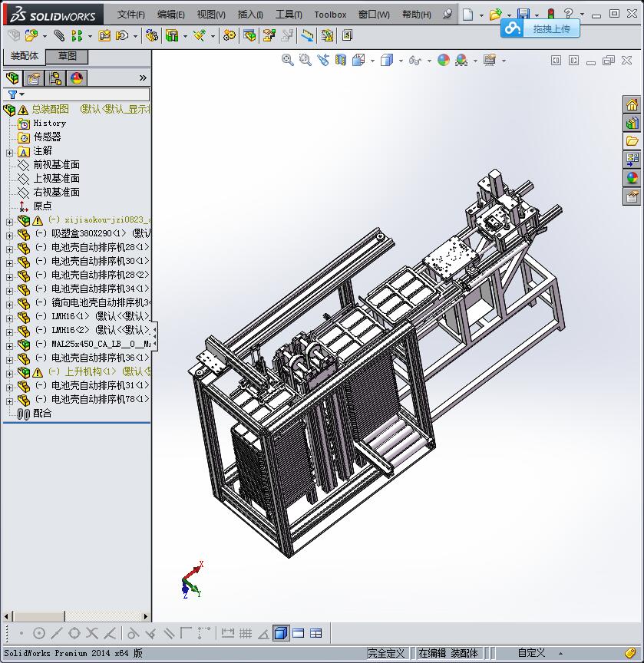This screenshot has width=644, height=663.
Task: Toggle the Hide/Show Items glasses icon
Action: [415, 60]
